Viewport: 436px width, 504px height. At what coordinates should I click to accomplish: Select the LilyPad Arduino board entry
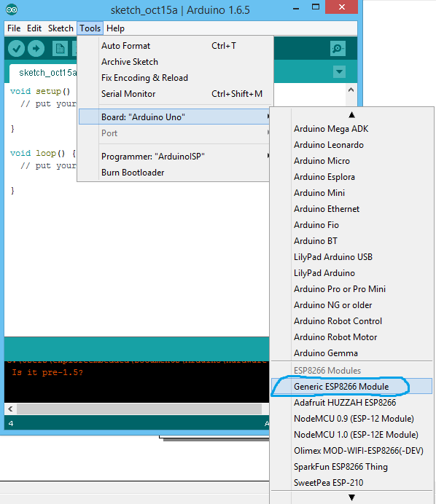click(351, 273)
